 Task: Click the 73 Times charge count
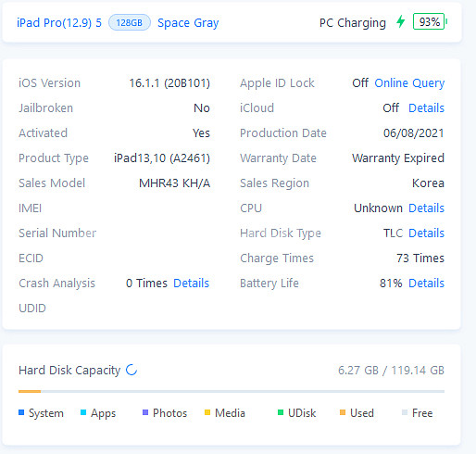click(420, 259)
